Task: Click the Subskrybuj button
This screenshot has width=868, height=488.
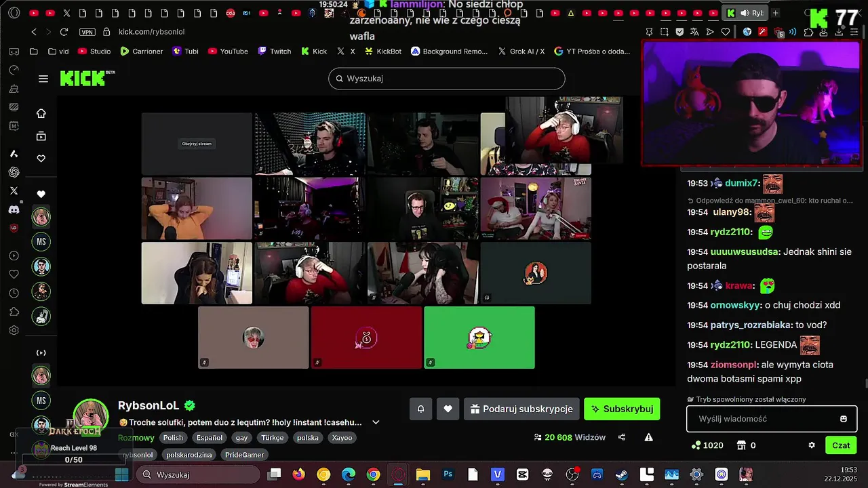Action: point(622,409)
